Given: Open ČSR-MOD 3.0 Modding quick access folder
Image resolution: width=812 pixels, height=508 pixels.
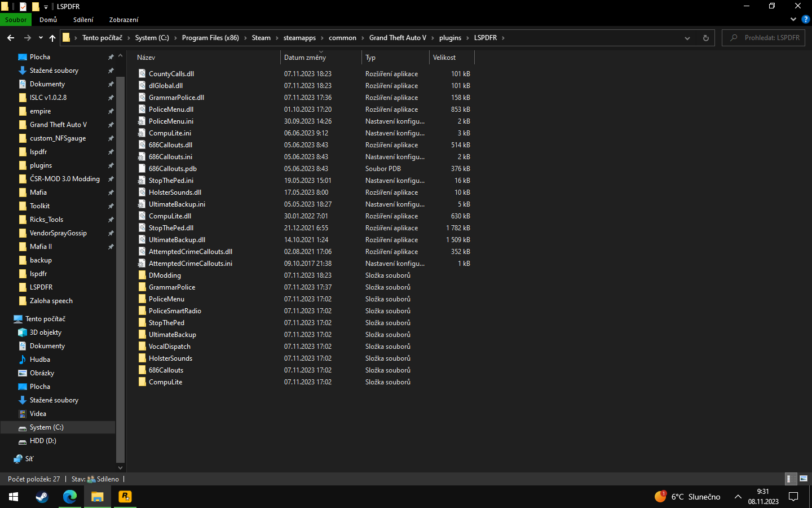Looking at the screenshot, I should point(65,179).
